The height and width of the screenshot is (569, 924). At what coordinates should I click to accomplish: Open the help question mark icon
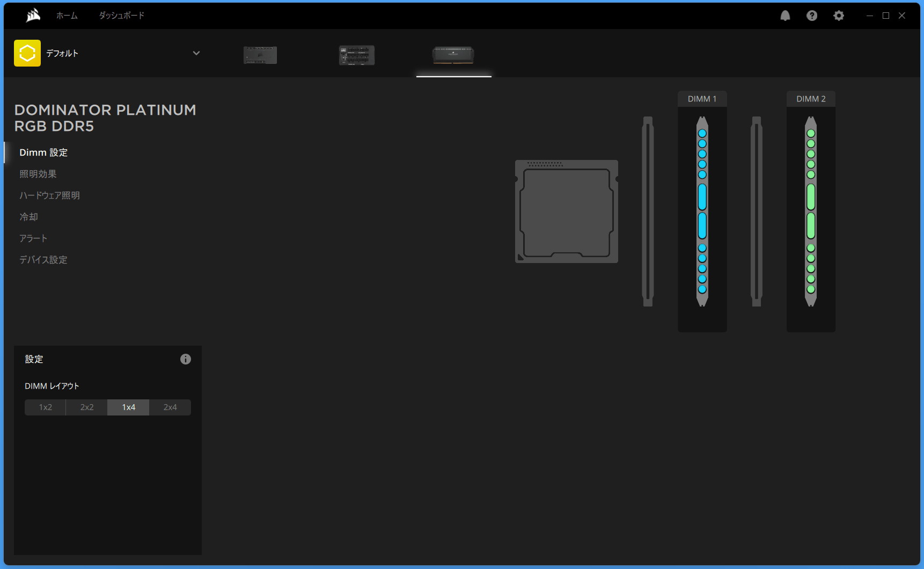[x=812, y=16]
